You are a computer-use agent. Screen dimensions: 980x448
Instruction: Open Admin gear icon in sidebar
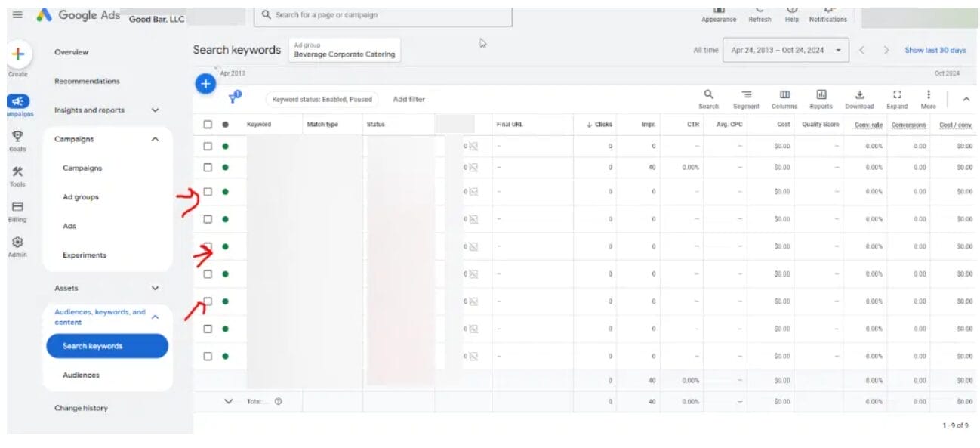coord(17,243)
